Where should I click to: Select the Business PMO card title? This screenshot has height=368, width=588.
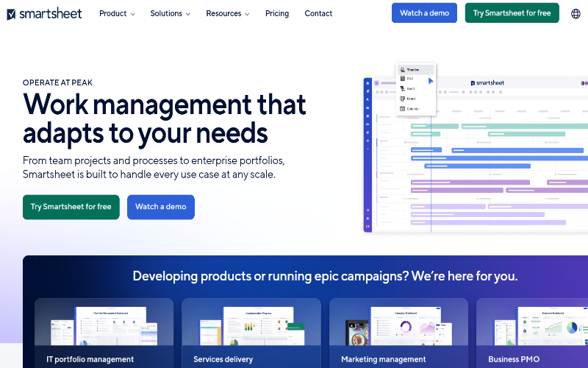pos(514,359)
